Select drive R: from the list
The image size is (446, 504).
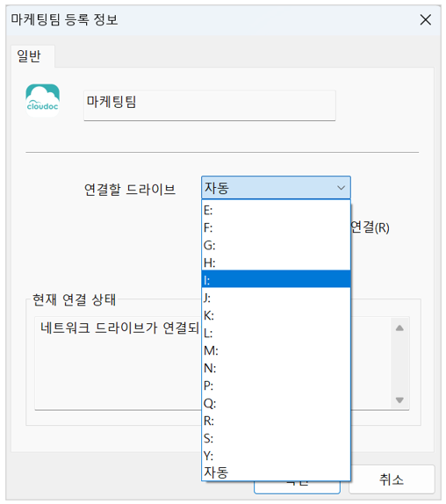tap(276, 421)
